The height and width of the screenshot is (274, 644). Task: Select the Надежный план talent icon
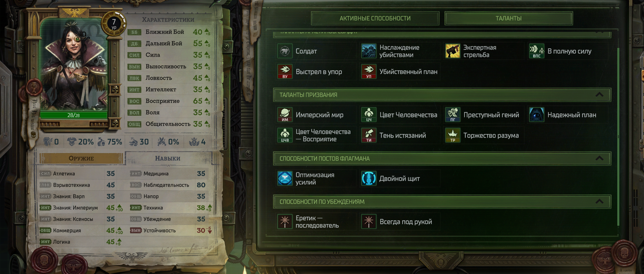pos(536,115)
